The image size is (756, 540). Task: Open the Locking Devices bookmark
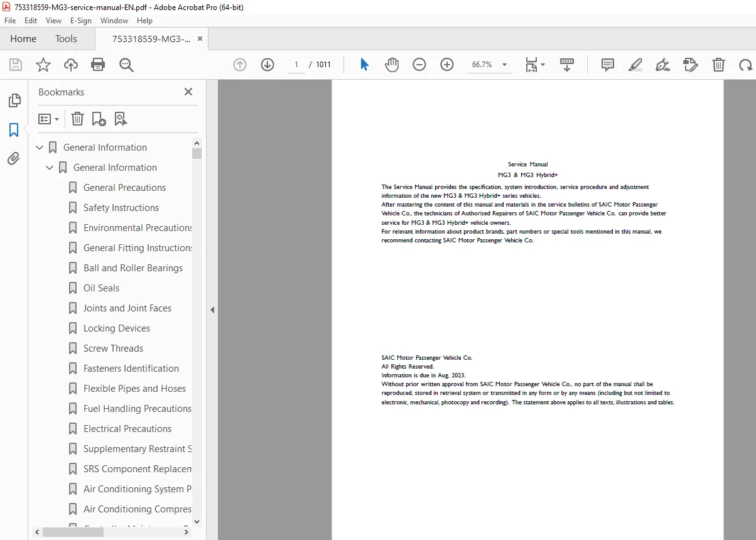tap(117, 328)
